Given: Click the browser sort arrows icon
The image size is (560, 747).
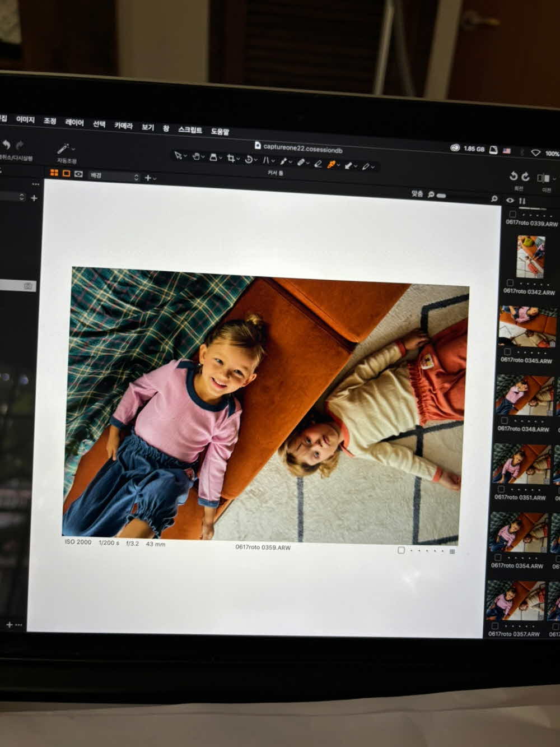Looking at the screenshot, I should (522, 201).
